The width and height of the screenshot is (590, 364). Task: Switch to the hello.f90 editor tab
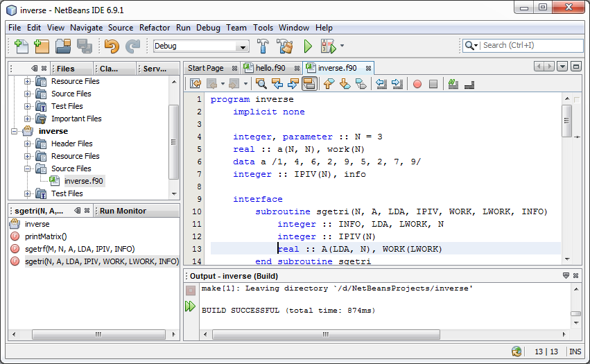tap(270, 68)
